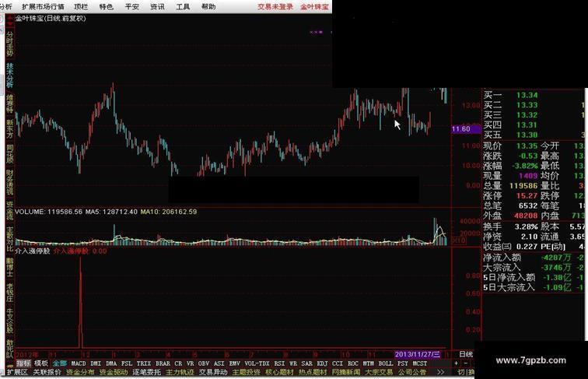Open the 公司公告 bottom tab
This screenshot has height=379, width=588.
coord(412,372)
